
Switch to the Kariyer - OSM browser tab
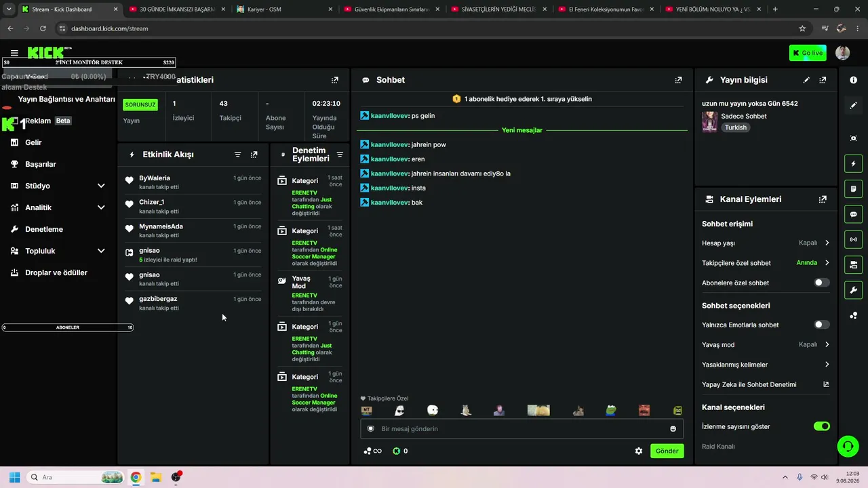pyautogui.click(x=284, y=9)
